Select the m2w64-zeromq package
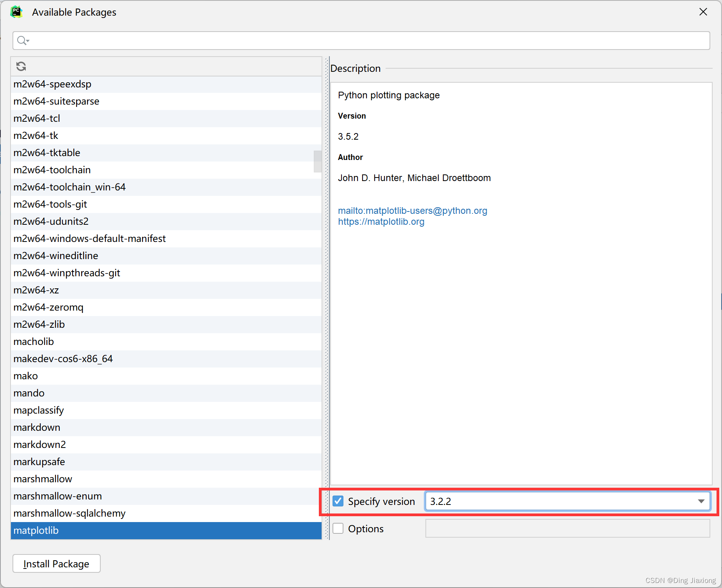Screen dimensions: 722x588 (x=166, y=307)
